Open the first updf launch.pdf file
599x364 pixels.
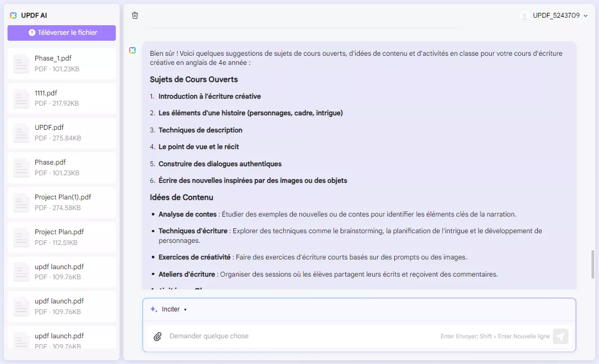61,271
